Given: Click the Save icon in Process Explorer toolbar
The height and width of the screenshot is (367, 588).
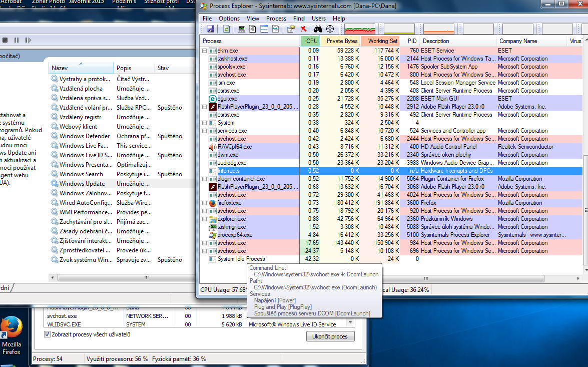Looking at the screenshot, I should [x=210, y=29].
